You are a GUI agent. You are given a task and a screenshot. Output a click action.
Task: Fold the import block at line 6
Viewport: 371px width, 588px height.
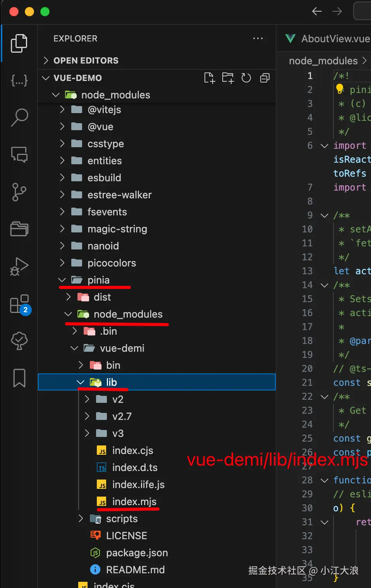[x=325, y=146]
